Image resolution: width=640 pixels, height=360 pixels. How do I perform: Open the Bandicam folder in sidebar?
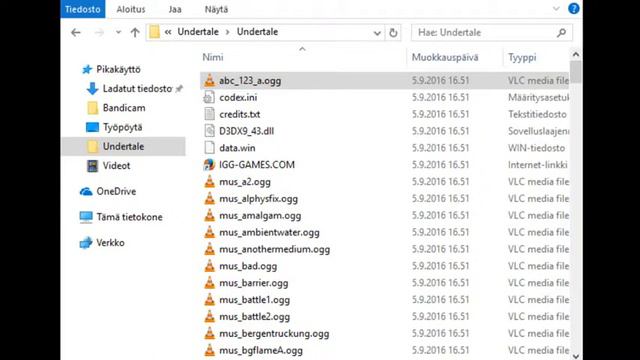(x=124, y=108)
